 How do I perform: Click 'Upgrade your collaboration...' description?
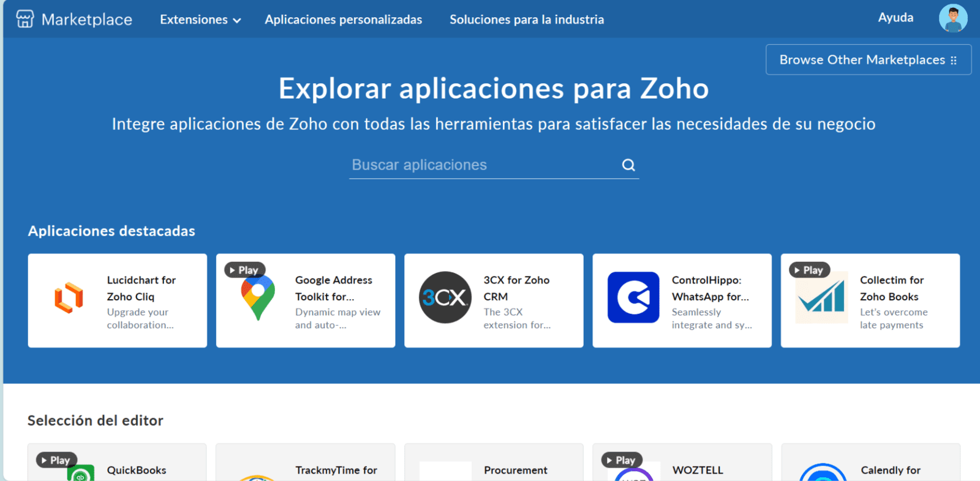(140, 318)
